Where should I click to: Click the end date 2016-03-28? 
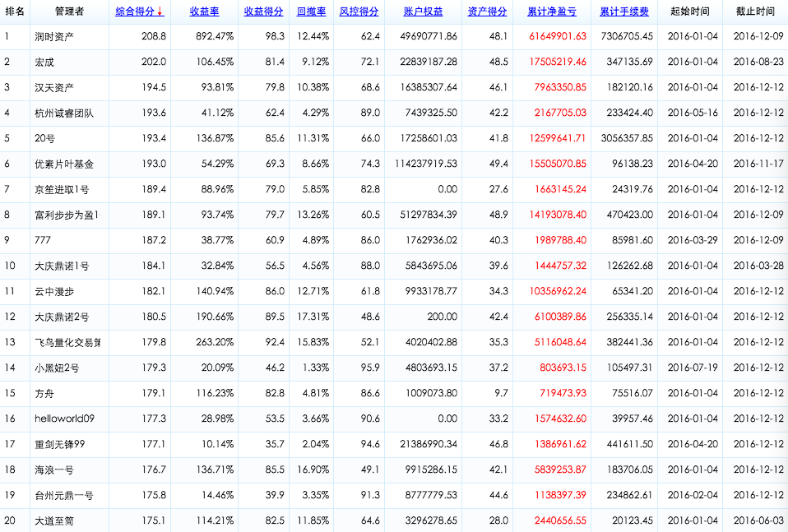coord(758,266)
